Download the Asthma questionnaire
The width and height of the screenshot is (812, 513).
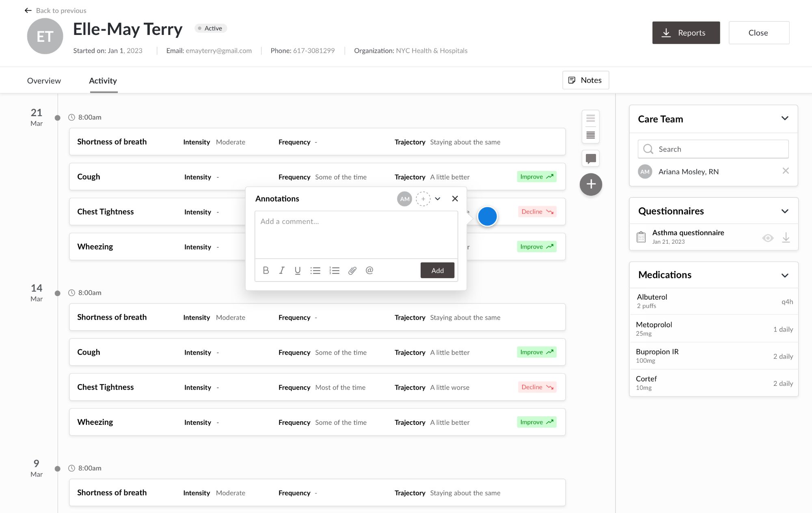[x=786, y=237]
